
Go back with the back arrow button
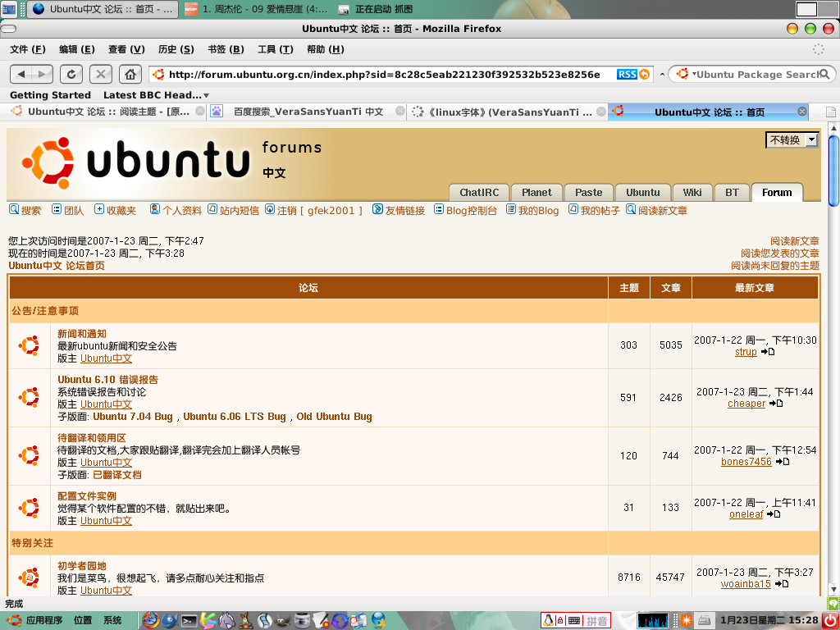tap(21, 74)
